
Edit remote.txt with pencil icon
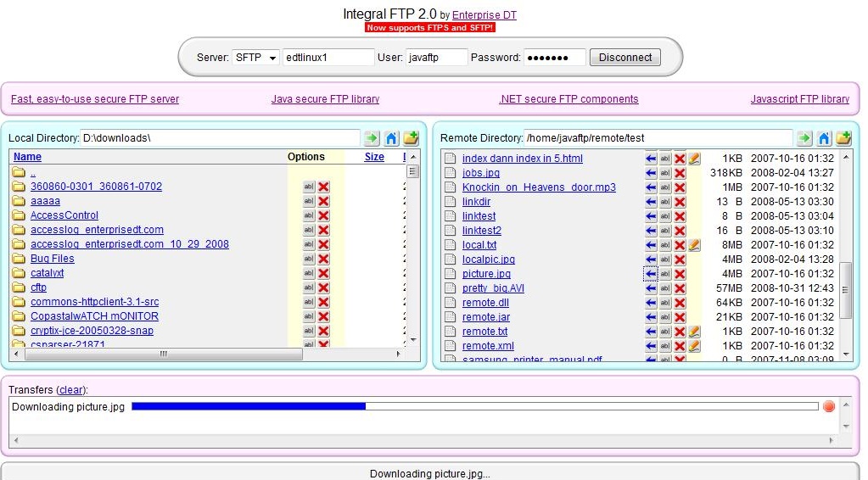click(694, 332)
